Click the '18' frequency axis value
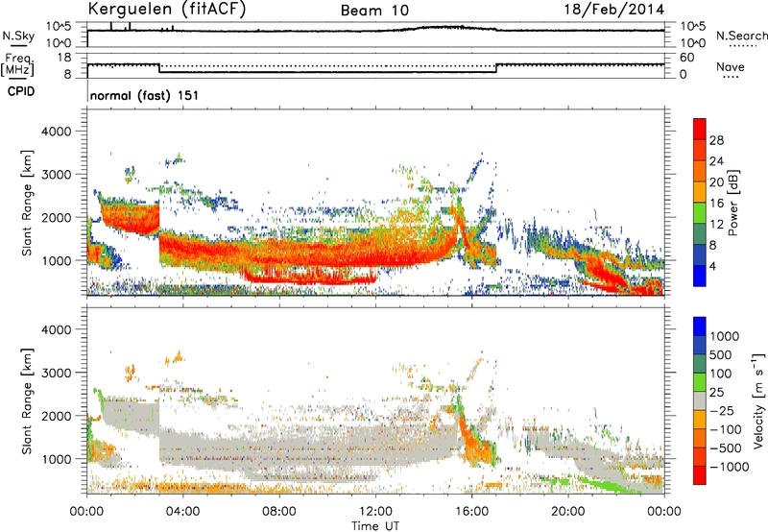This screenshot has width=768, height=532. coord(63,58)
